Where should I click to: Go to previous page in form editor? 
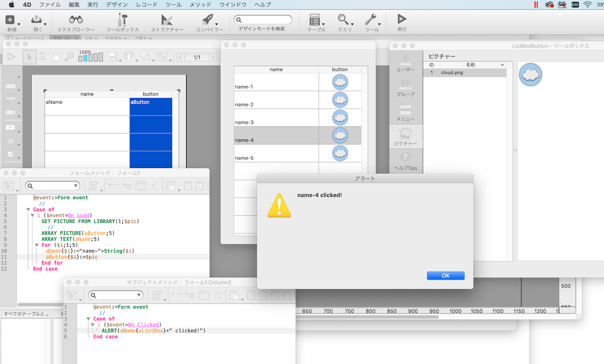181,57
